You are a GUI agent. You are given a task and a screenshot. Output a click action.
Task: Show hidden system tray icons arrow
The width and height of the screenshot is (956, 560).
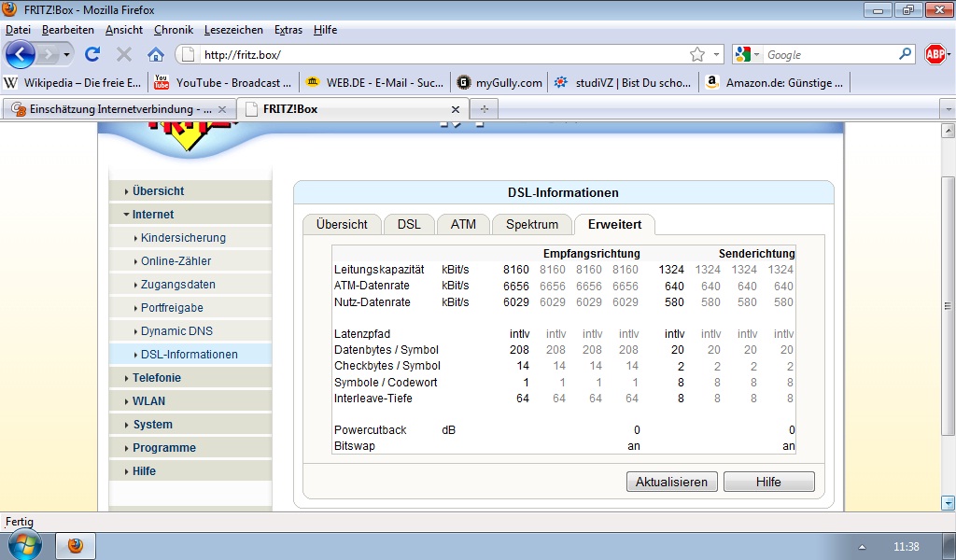click(862, 547)
